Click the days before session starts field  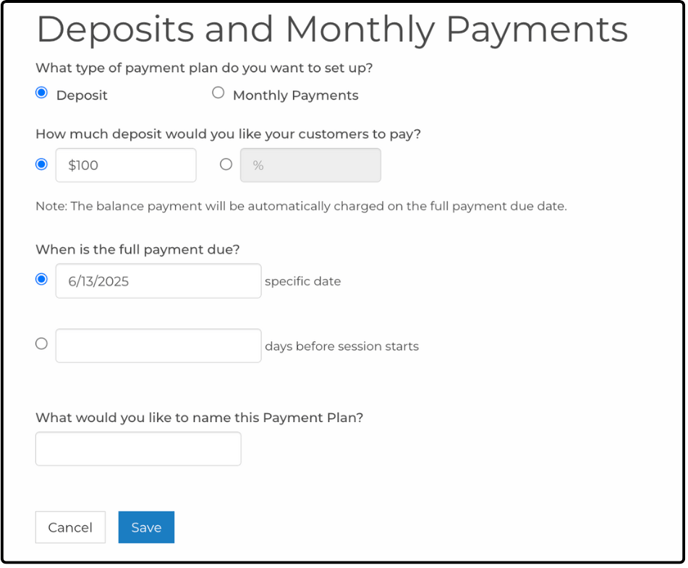(x=158, y=346)
